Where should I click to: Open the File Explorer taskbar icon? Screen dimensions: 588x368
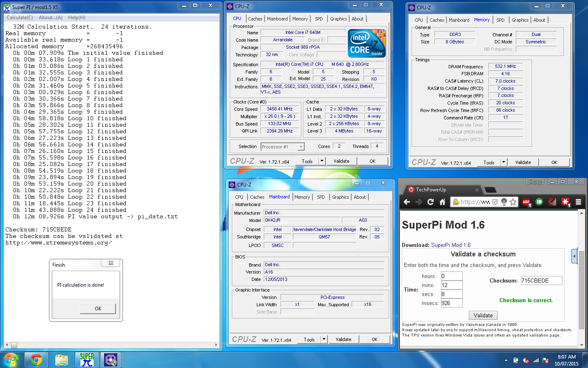62,360
